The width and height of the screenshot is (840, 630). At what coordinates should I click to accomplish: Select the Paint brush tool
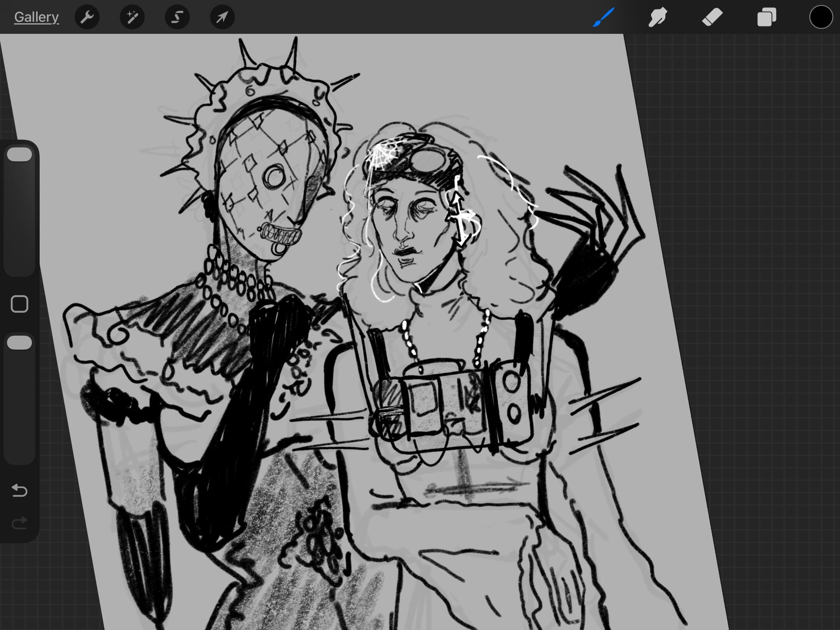tap(604, 17)
